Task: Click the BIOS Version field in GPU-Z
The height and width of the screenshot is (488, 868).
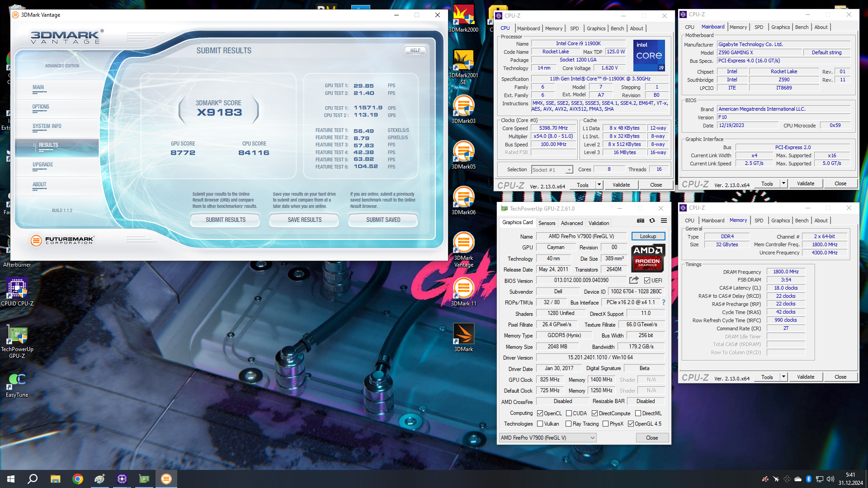Action: click(x=581, y=280)
